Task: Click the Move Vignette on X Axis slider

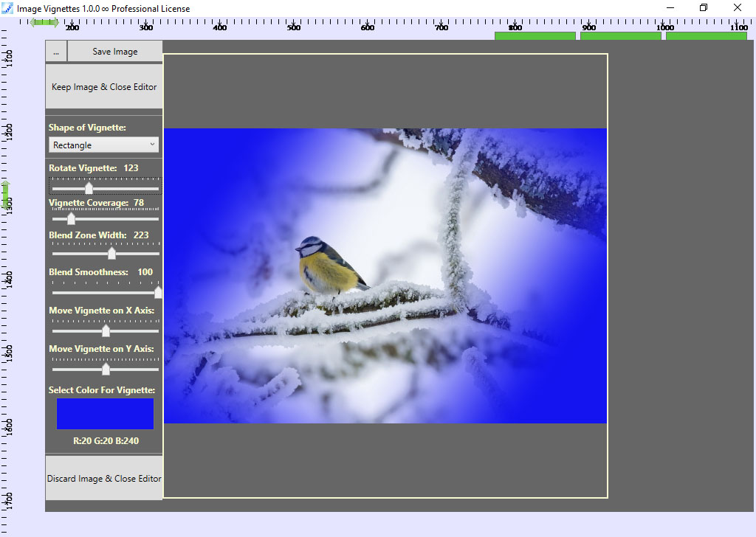Action: [x=105, y=330]
